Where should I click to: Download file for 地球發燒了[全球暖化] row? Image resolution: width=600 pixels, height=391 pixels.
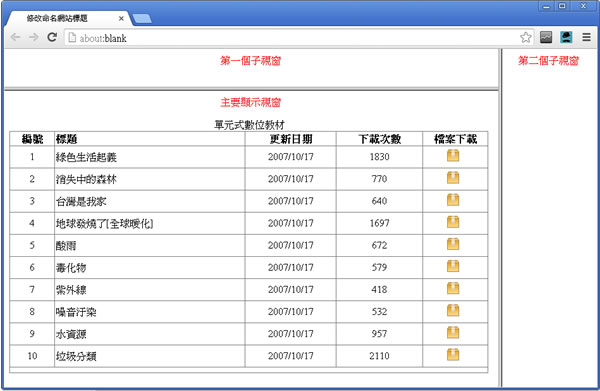(453, 222)
